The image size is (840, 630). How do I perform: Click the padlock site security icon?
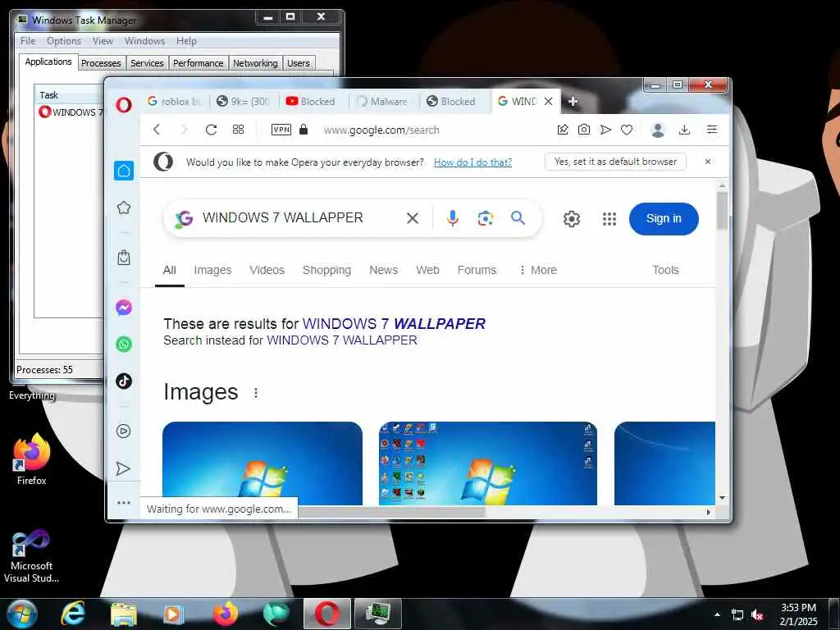[304, 130]
